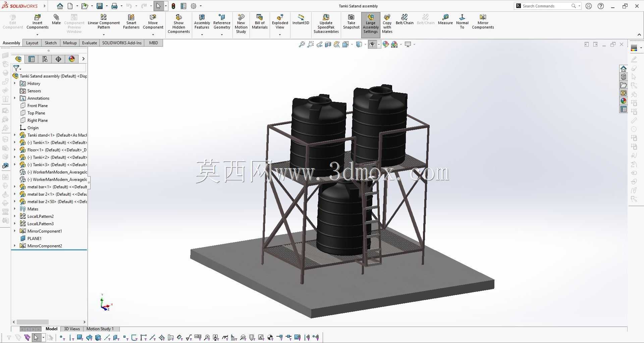644x343 pixels.
Task: Expand more FeatureManager tabs arrow
Action: click(x=83, y=59)
